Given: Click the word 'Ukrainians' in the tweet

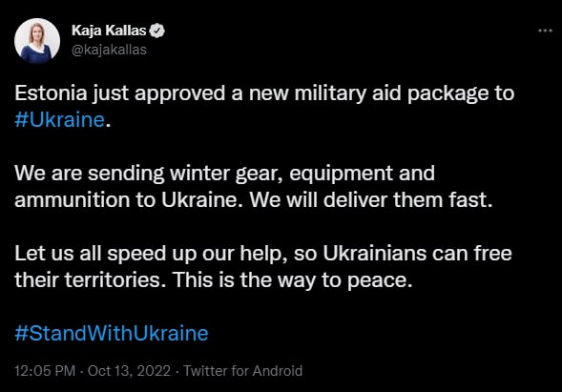Looking at the screenshot, I should (374, 254).
